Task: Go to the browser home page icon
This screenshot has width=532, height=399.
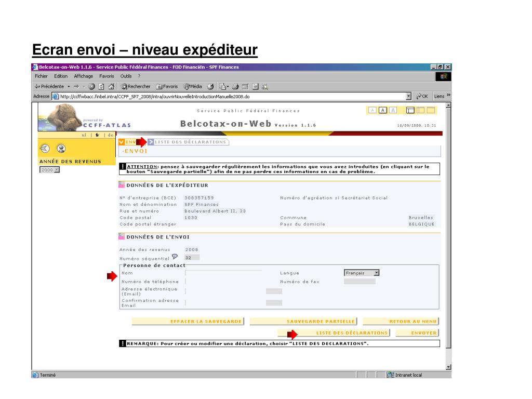Action: [111, 87]
